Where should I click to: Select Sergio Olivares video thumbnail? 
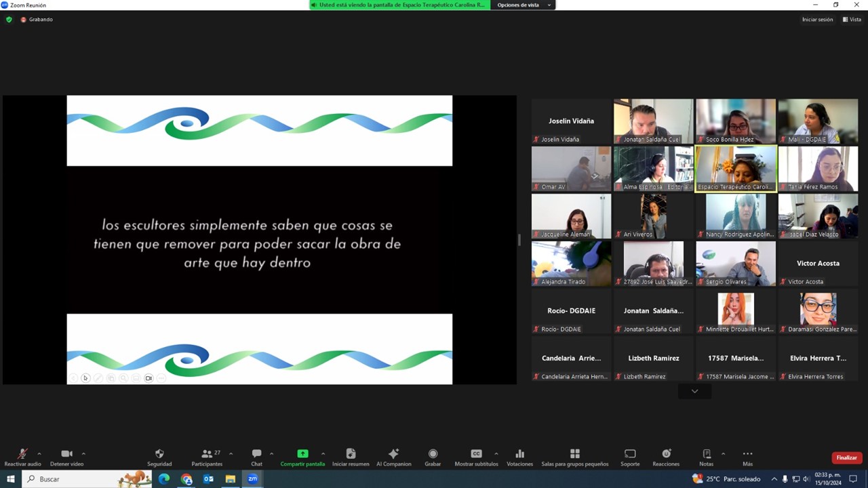tap(735, 263)
